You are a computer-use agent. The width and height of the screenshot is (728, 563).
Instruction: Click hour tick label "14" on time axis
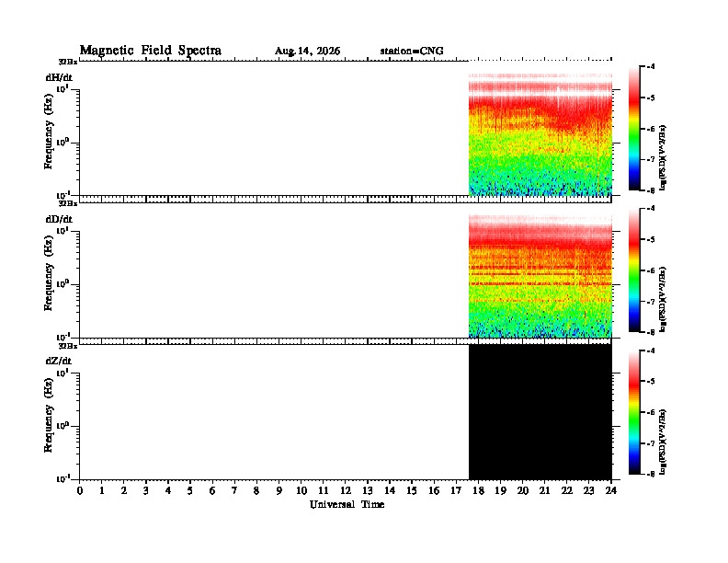point(390,491)
